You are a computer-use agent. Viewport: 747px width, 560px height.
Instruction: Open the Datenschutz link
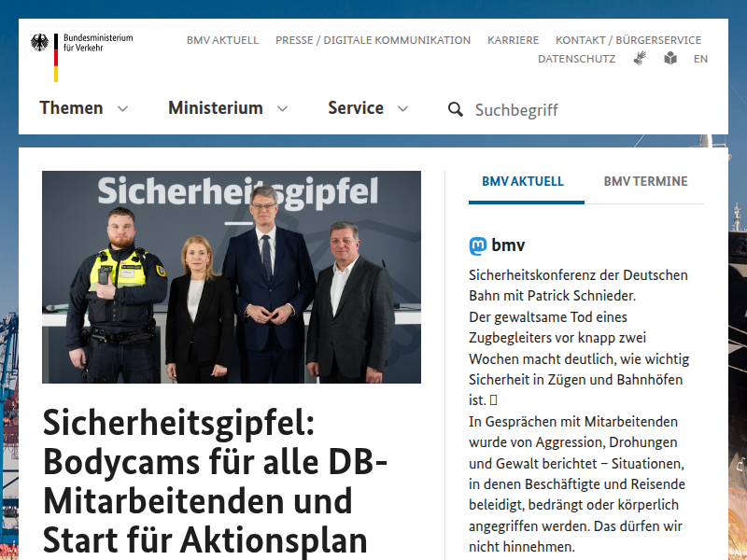click(x=576, y=59)
